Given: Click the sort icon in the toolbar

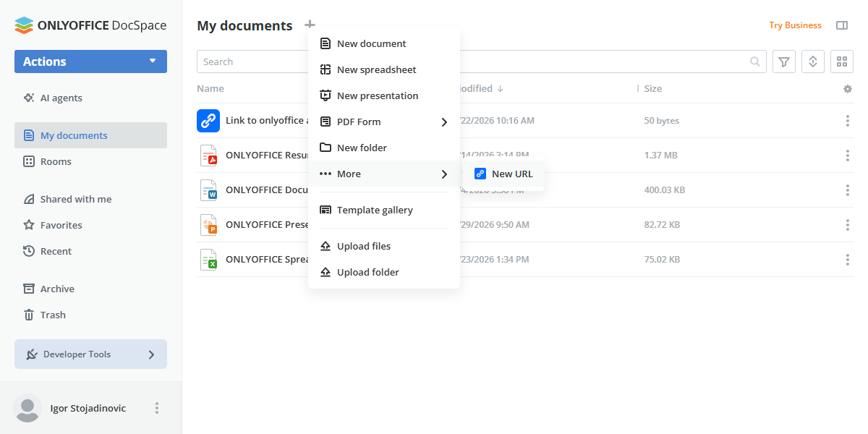Looking at the screenshot, I should tap(813, 62).
